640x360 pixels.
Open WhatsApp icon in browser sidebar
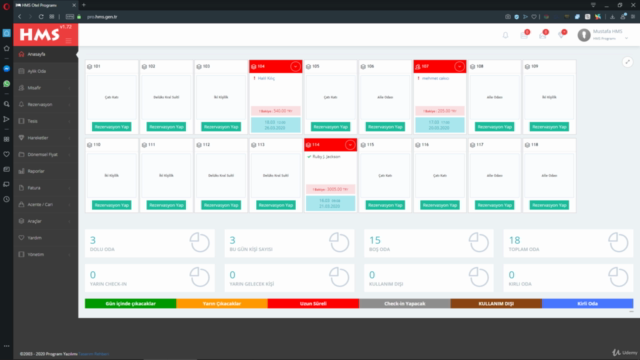[7, 84]
